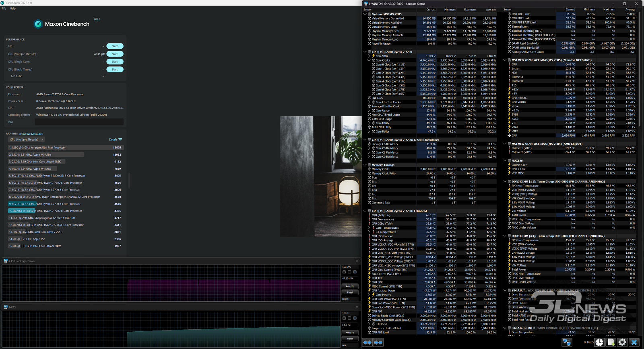Viewport: 644px width, 349px height.
Task: Click HWiNFO shrink columns arrows icon
Action: coord(378,342)
